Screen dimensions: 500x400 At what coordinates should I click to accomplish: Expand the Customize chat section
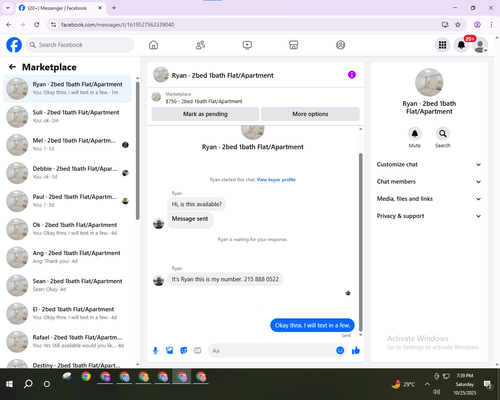pos(429,164)
